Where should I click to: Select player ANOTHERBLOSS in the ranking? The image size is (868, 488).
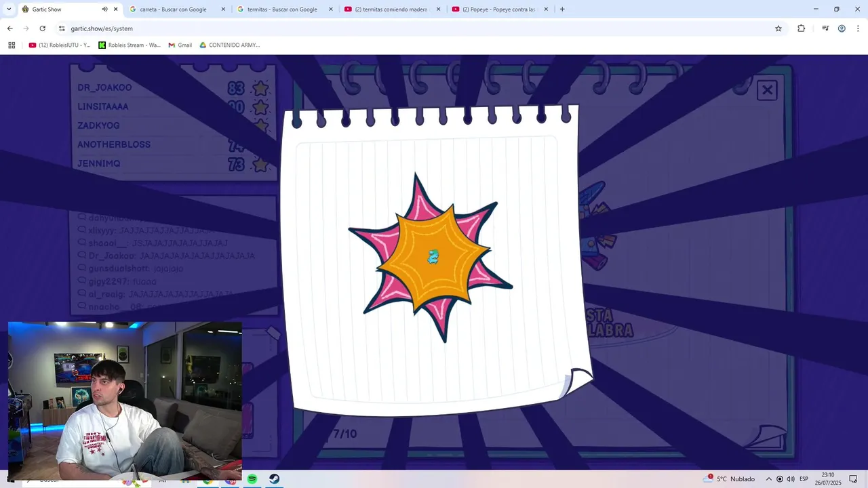tap(114, 144)
